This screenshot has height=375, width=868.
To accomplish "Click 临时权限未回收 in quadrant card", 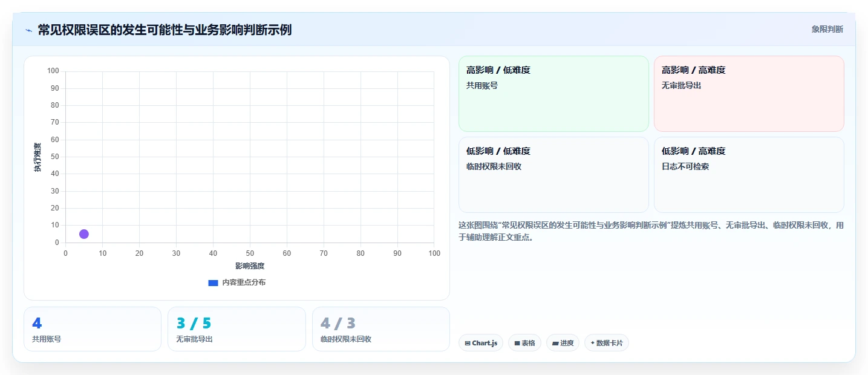I will click(494, 167).
